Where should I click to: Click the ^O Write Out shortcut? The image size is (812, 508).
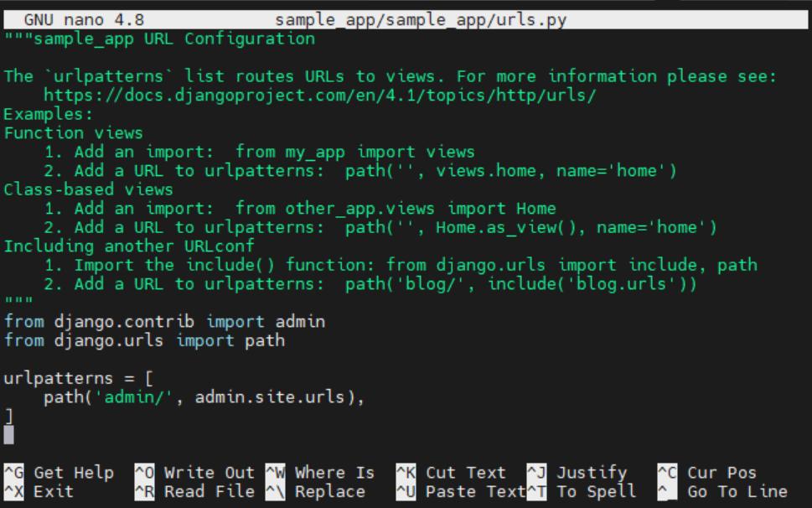(194, 473)
